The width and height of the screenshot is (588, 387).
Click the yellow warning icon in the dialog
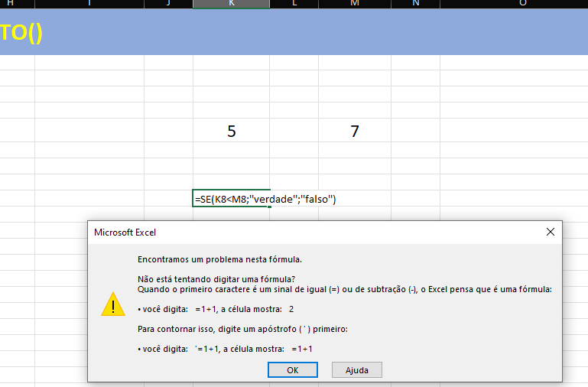[113, 304]
